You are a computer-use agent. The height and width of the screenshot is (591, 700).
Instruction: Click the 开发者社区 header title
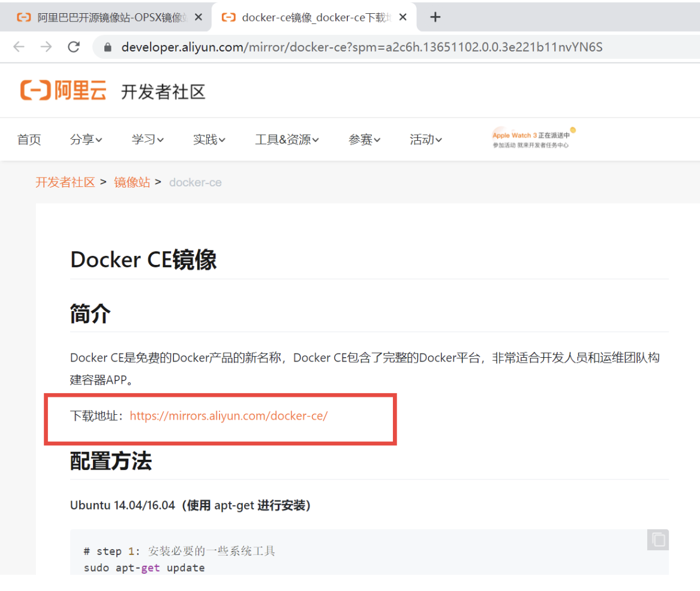tap(163, 92)
